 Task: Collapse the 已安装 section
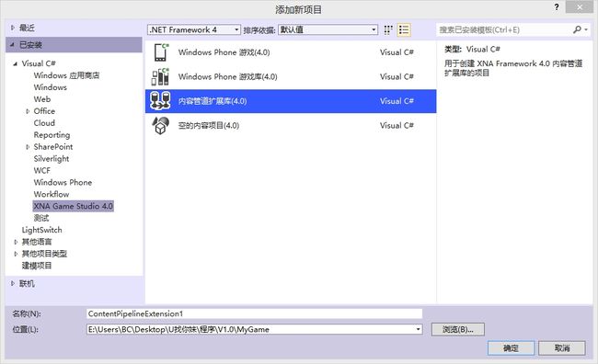[x=12, y=45]
